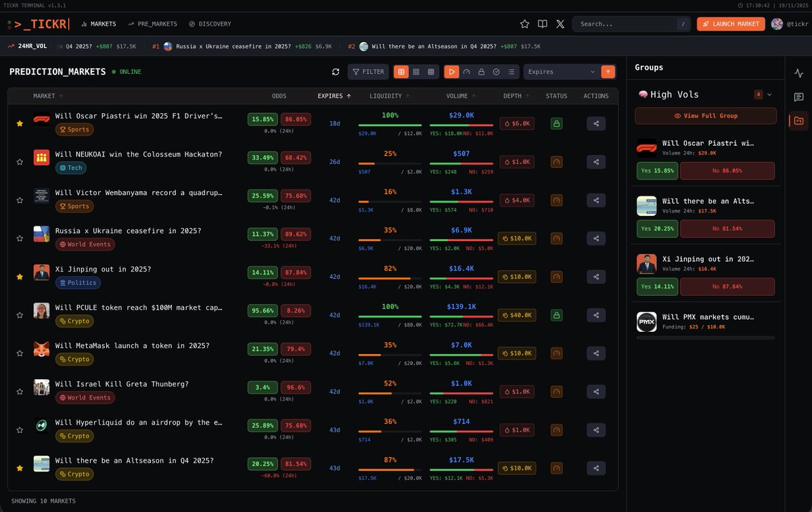Image resolution: width=812 pixels, height=512 pixels.
Task: Share the PCULE token market
Action: point(596,315)
